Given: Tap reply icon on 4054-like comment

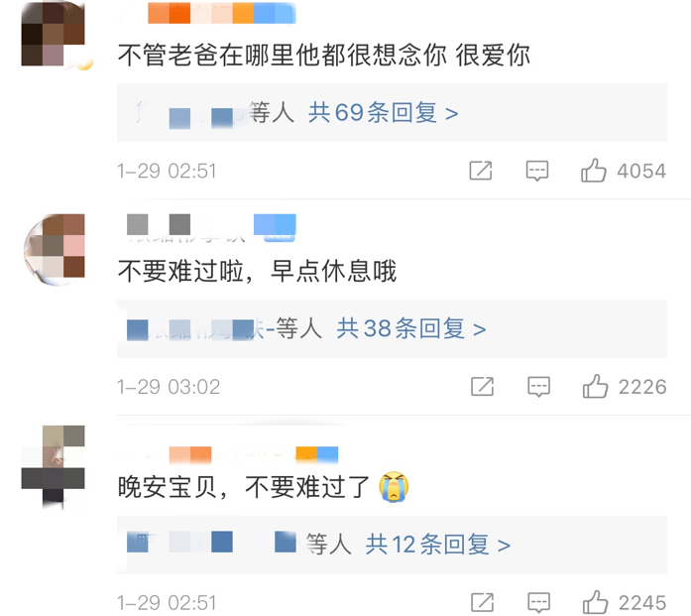Looking at the screenshot, I should point(537,171).
